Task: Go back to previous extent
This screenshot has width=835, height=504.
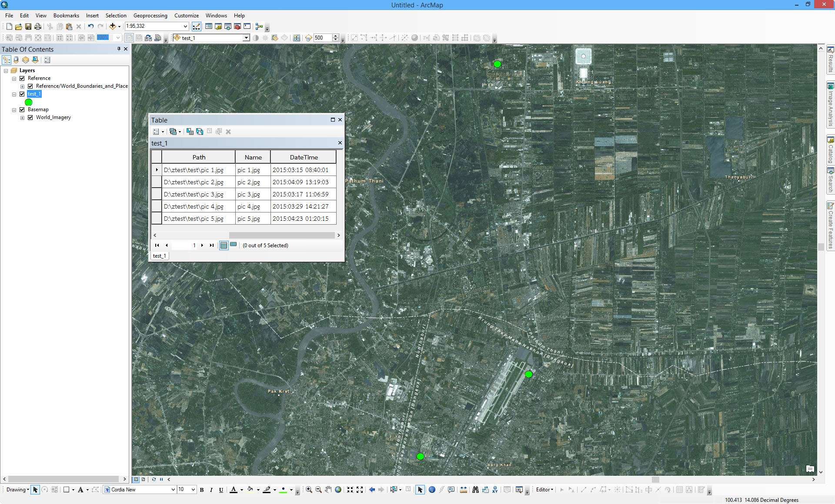Action: (372, 490)
